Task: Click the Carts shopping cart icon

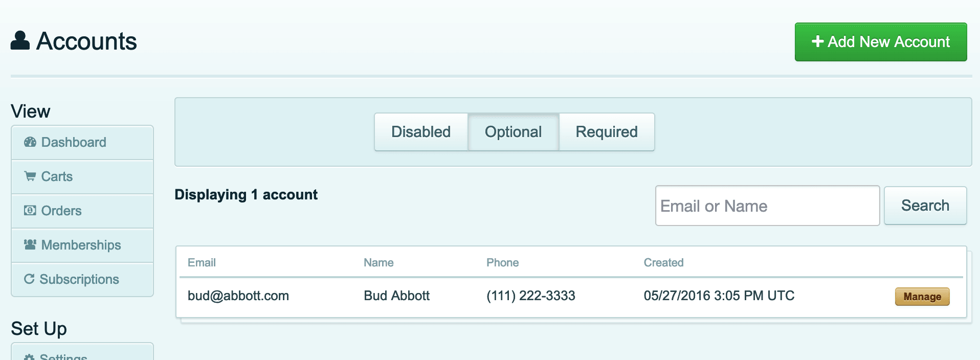Action: 30,176
